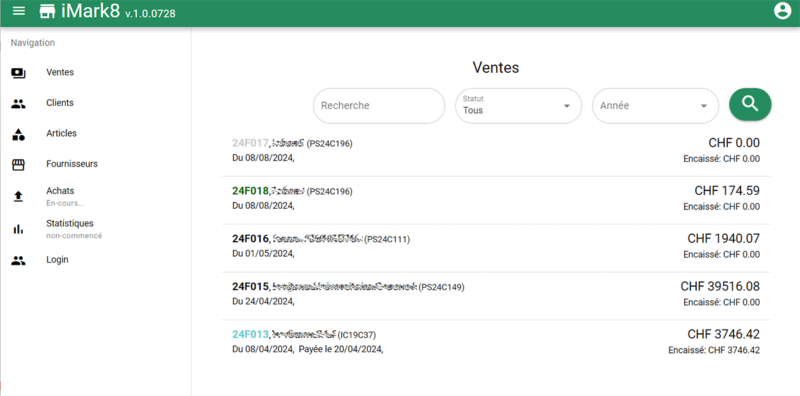Click the date Du 01/05/2024
Screen dimensions: 800x396
pyautogui.click(x=263, y=254)
